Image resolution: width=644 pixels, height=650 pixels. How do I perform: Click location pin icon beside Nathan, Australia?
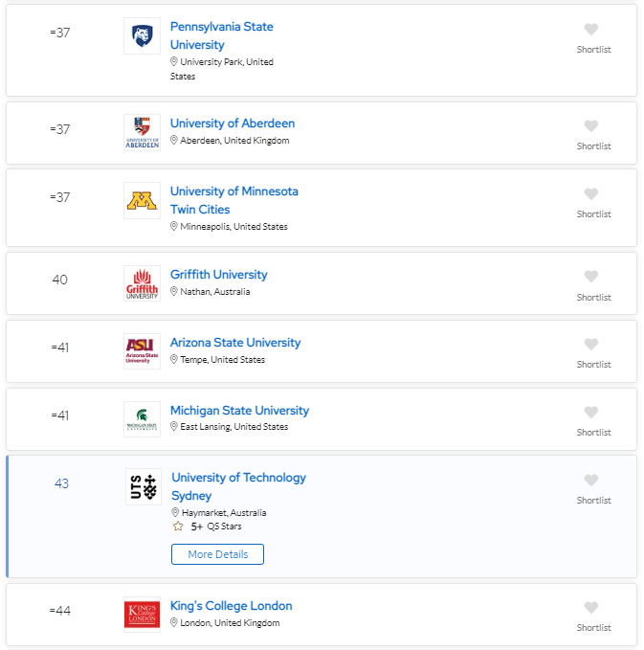click(x=174, y=291)
